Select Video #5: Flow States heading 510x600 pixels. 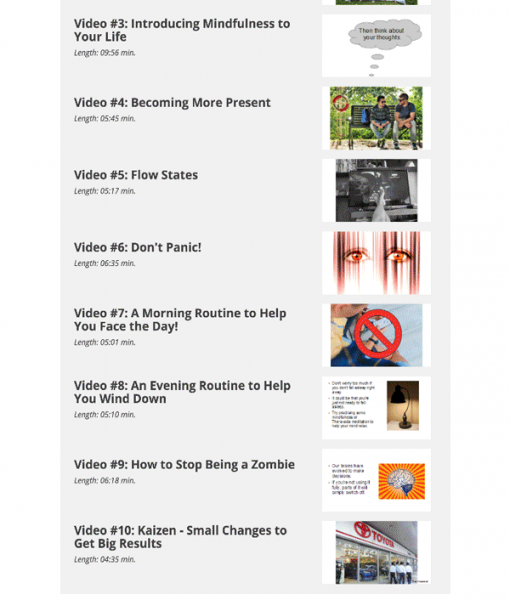(136, 175)
